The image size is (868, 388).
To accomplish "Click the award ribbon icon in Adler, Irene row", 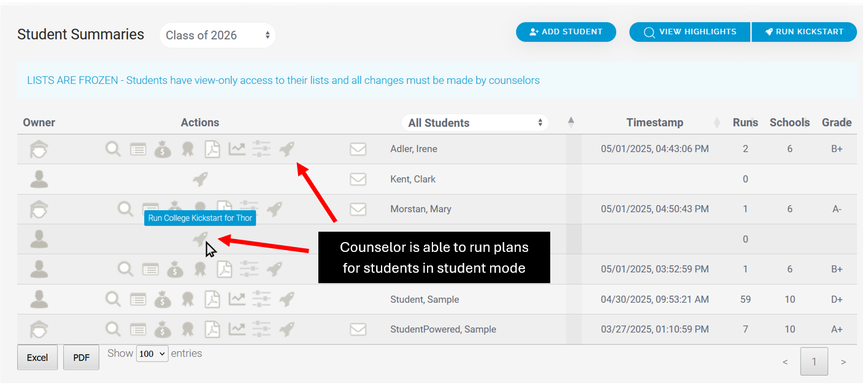I will [x=188, y=149].
